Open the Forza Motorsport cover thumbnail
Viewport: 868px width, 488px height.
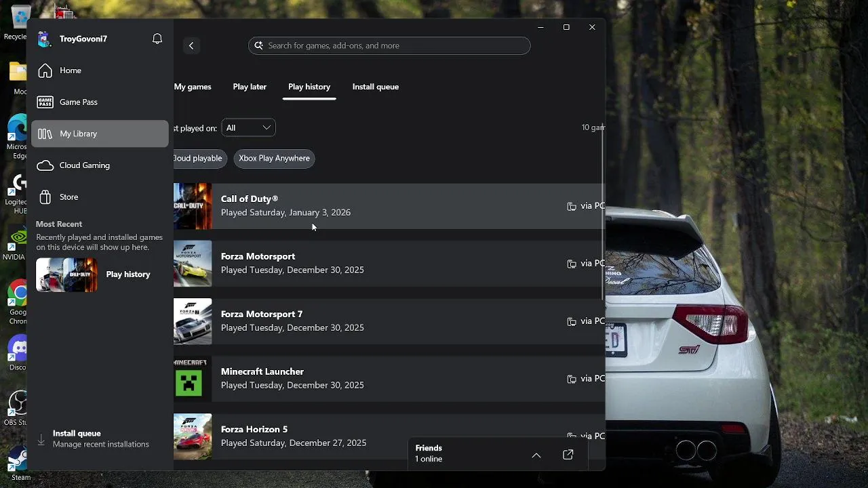pos(193,264)
